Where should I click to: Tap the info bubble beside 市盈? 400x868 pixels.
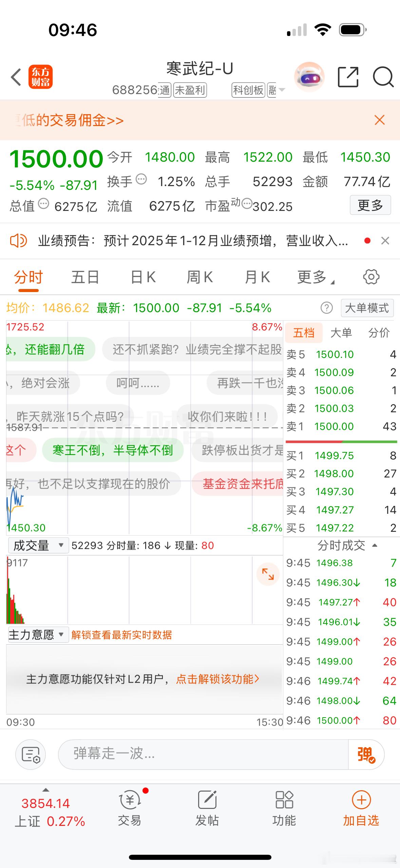tap(247, 204)
